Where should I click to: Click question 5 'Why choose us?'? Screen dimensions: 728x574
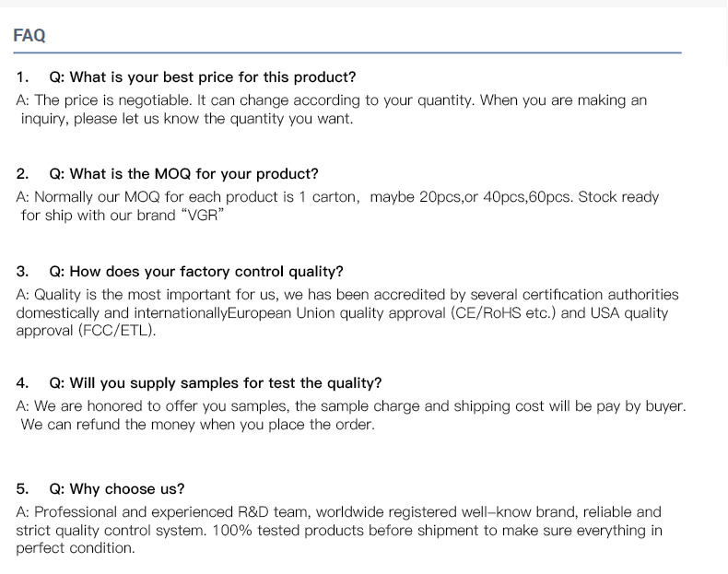pyautogui.click(x=117, y=488)
